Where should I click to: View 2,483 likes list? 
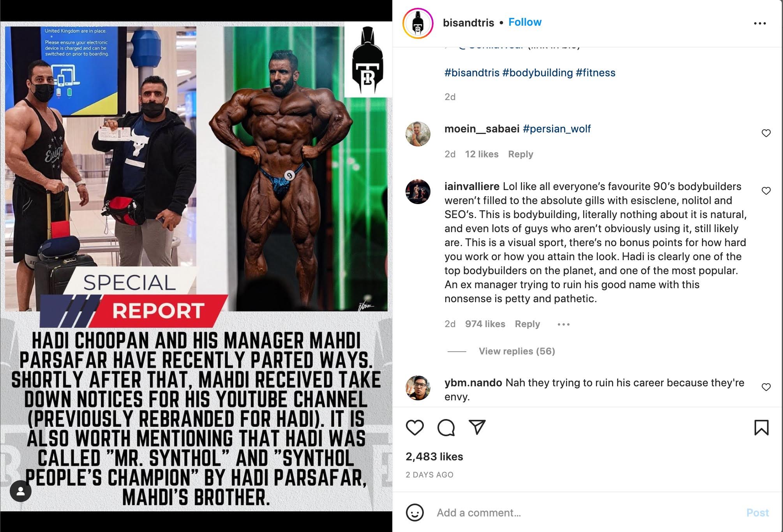(x=434, y=456)
